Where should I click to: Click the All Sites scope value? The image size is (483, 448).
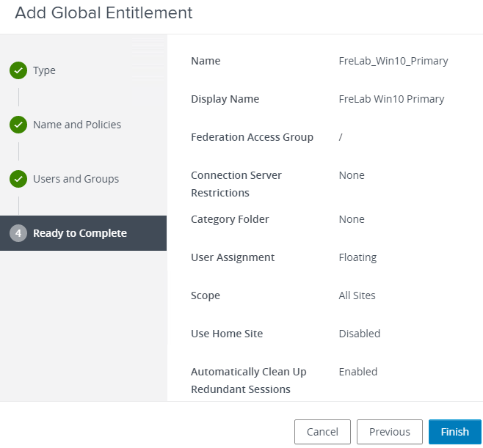pos(357,295)
